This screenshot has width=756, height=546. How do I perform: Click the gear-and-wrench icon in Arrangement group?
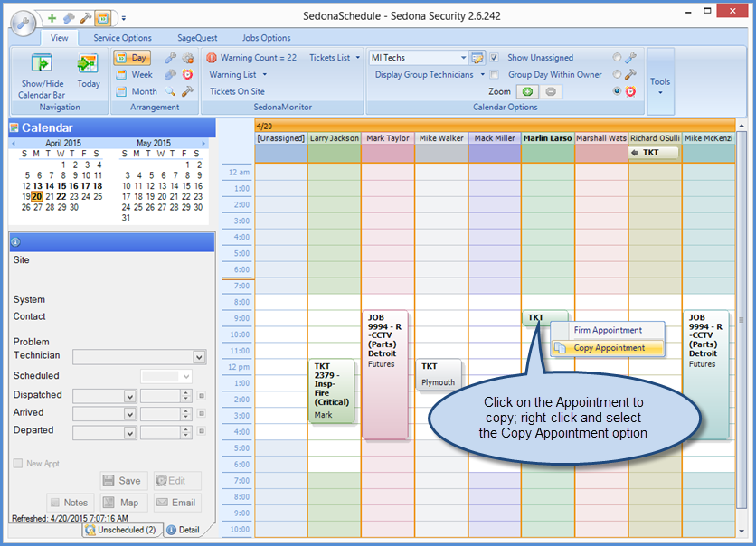[187, 58]
